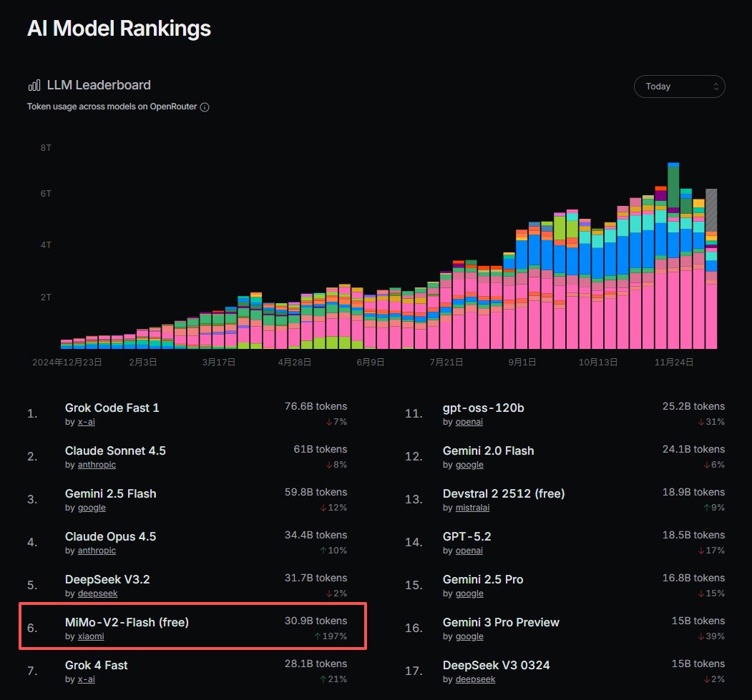Select Gemini 3 Pro Preview entry

[x=501, y=622]
